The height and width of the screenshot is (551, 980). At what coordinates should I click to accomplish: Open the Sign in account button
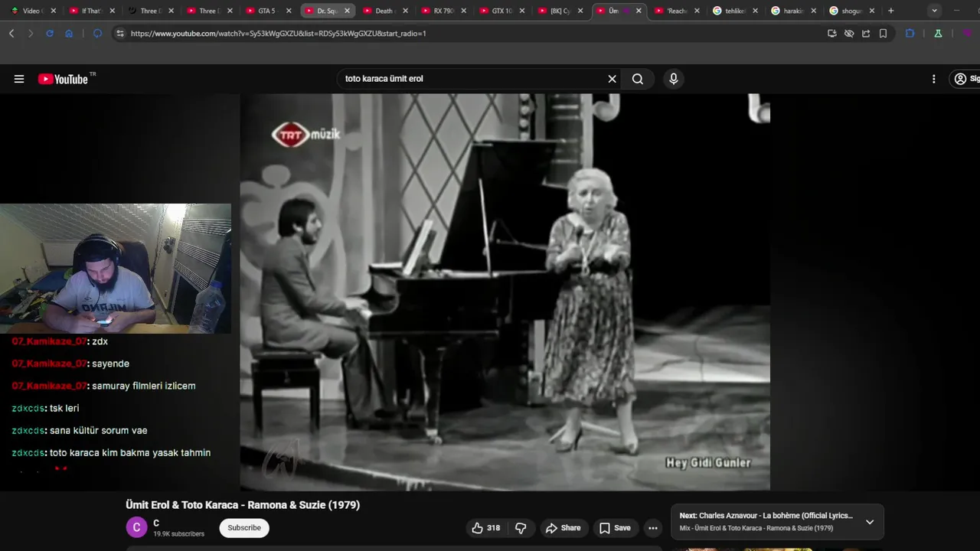tap(965, 79)
